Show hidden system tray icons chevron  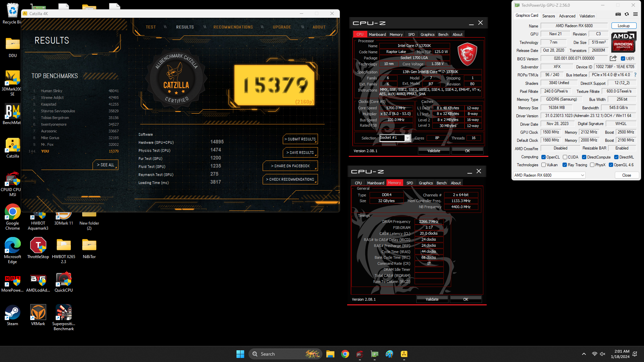point(584,354)
